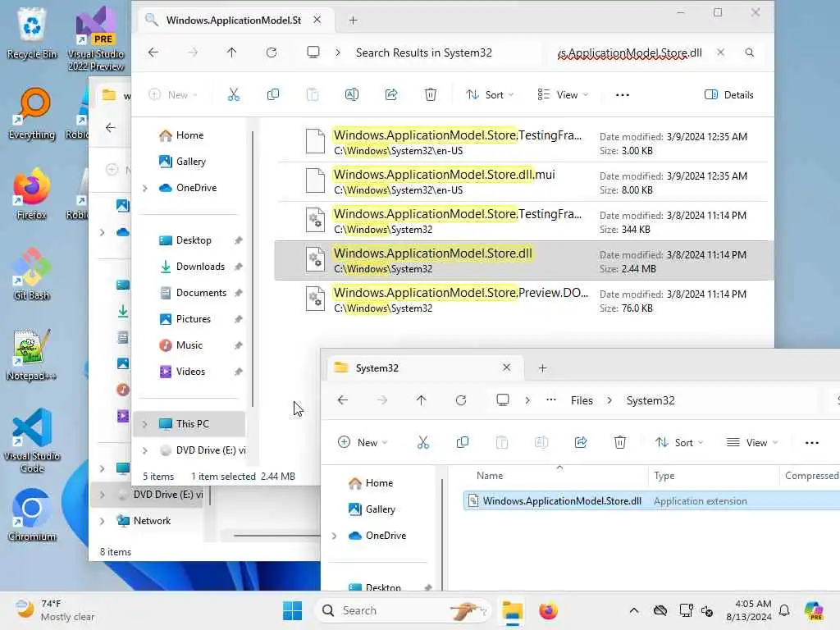The image size is (840, 630).
Task: Click Delete trash icon in search results toolbar
Action: [x=430, y=95]
